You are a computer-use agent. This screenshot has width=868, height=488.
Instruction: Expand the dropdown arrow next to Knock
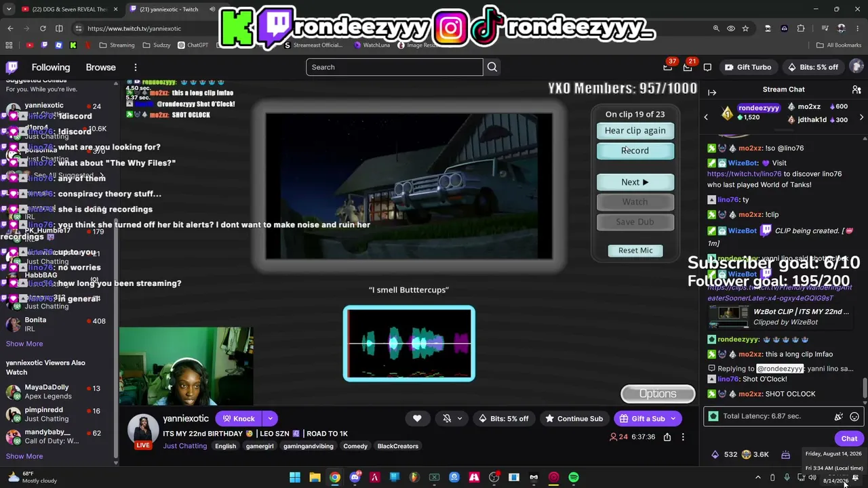[270, 419]
